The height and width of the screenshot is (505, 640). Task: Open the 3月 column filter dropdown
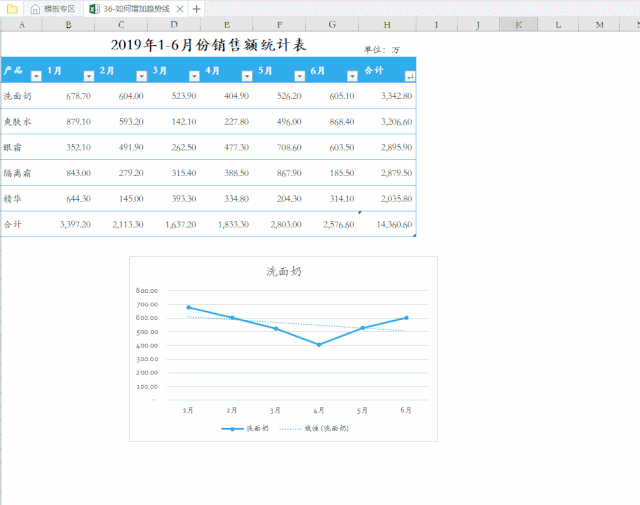click(x=194, y=76)
